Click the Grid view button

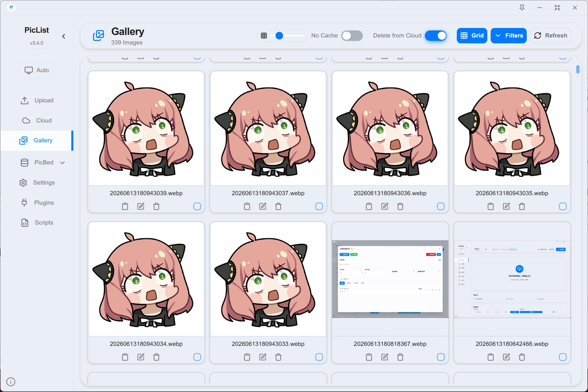pyautogui.click(x=472, y=36)
